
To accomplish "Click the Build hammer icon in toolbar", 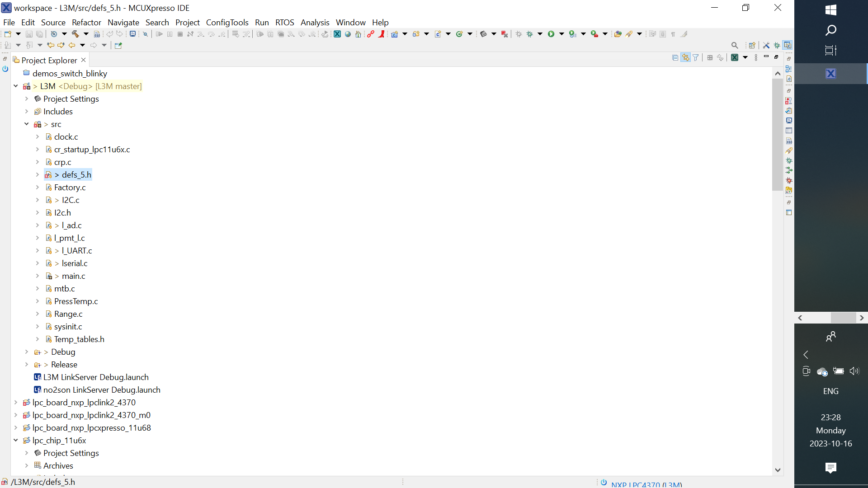I will [75, 34].
